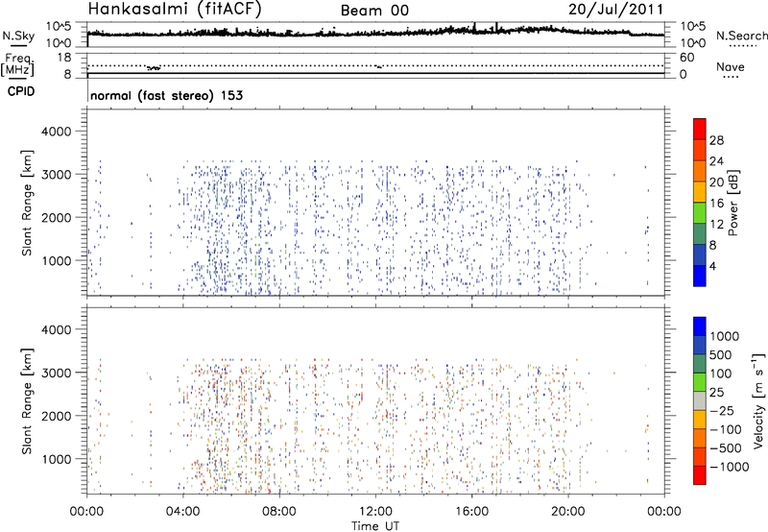
Task: Click the date '20/Jul/2011'
Action: [x=615, y=10]
